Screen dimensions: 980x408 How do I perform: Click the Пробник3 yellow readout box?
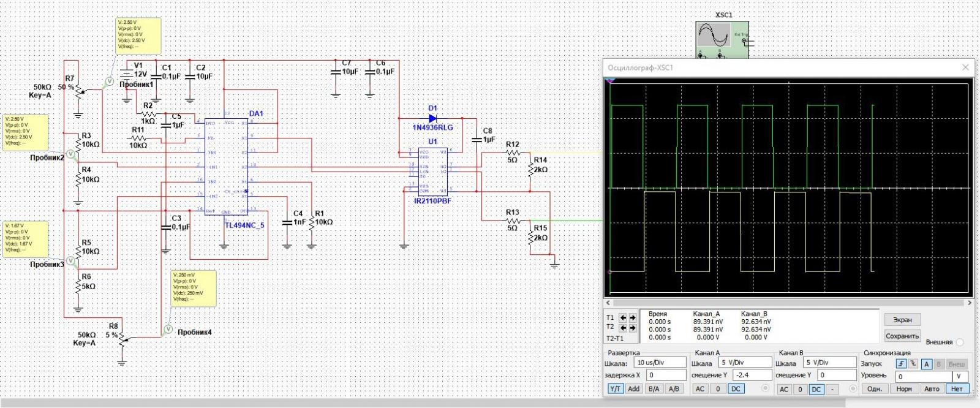[x=26, y=239]
